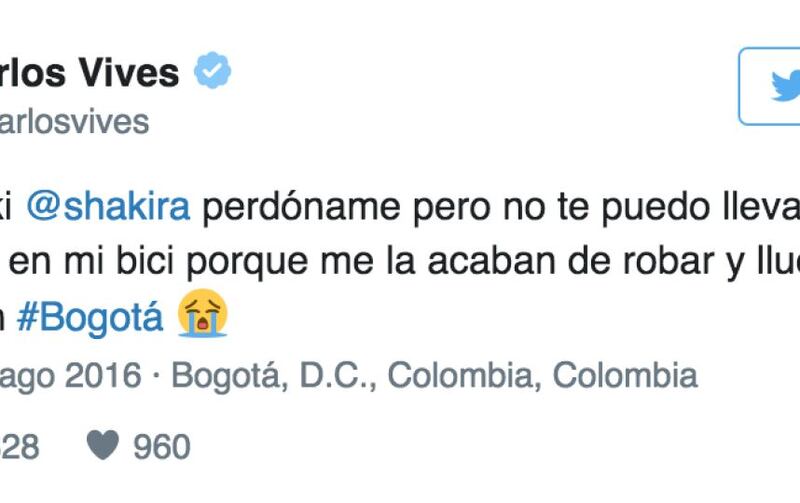Click the tweet line about mi bici
Viewport: 800px width, 503px height.
[400, 262]
